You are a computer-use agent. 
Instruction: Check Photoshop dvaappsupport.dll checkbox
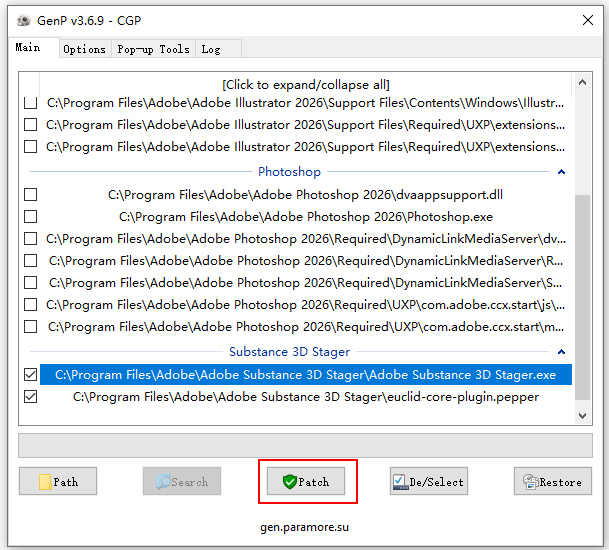click(x=31, y=195)
